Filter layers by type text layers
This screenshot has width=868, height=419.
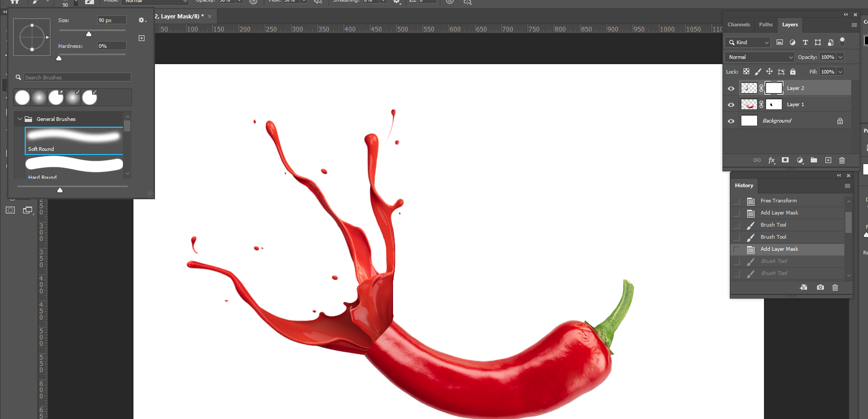pos(805,42)
